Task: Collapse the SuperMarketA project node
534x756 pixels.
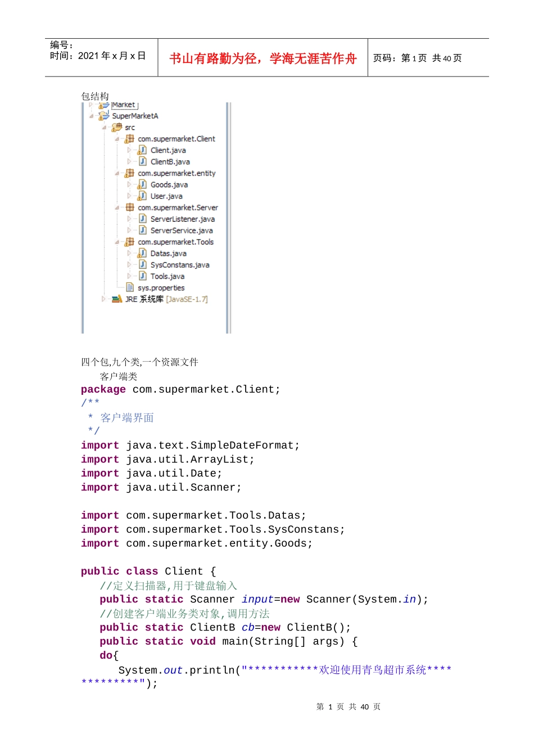Action: pyautogui.click(x=91, y=116)
